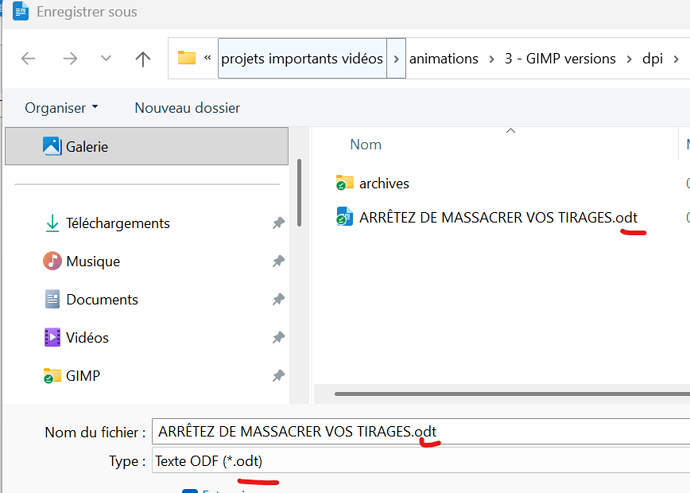Image resolution: width=690 pixels, height=493 pixels.
Task: Open the Type file format dropdown
Action: tap(420, 461)
